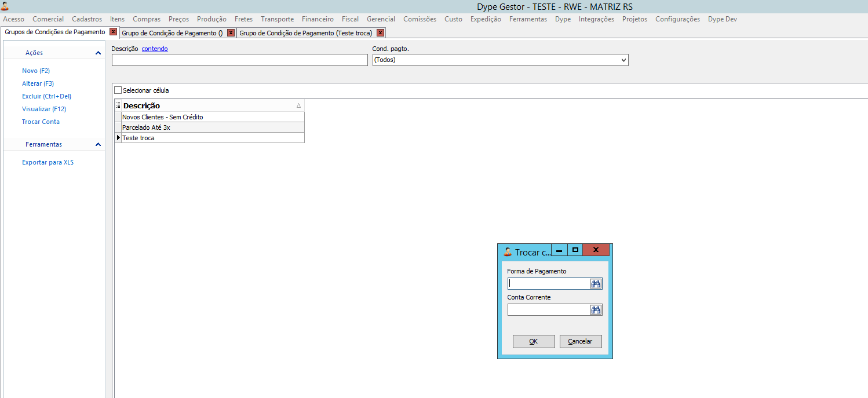Click row indicator arrow for Teste troca
This screenshot has height=398, width=868.
coord(118,138)
